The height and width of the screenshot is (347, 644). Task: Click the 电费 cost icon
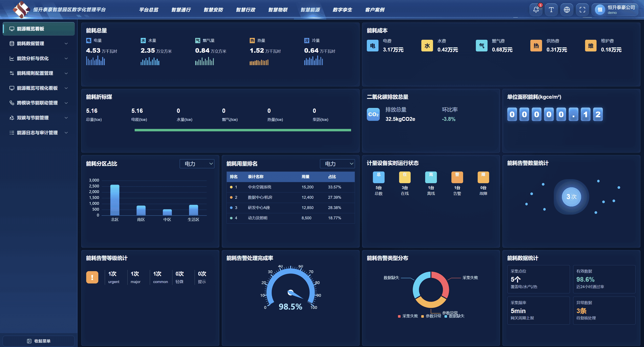tap(372, 45)
